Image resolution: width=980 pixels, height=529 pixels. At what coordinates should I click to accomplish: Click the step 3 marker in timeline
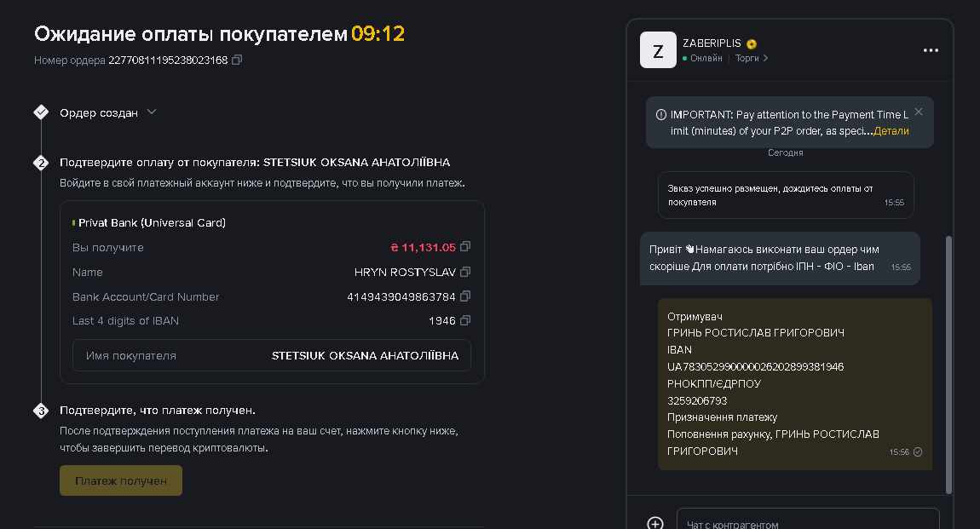pyautogui.click(x=41, y=411)
